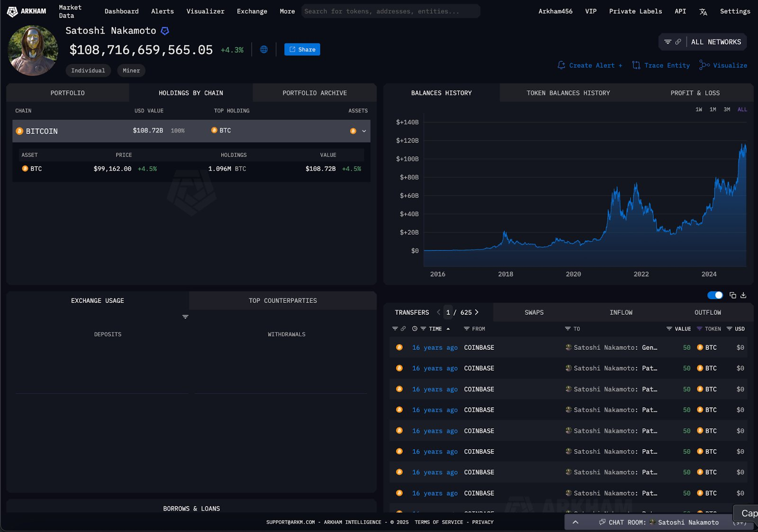Copy the transfers table
758x532 pixels.
click(733, 295)
